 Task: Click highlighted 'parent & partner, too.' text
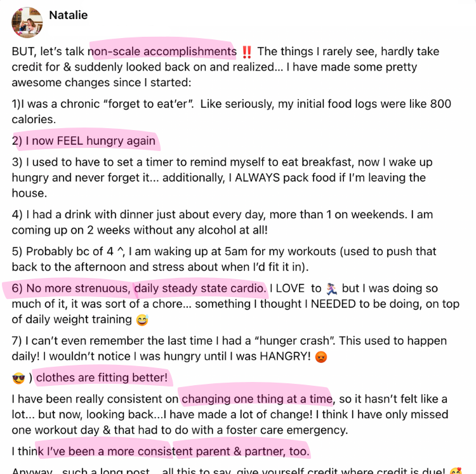coord(242,452)
